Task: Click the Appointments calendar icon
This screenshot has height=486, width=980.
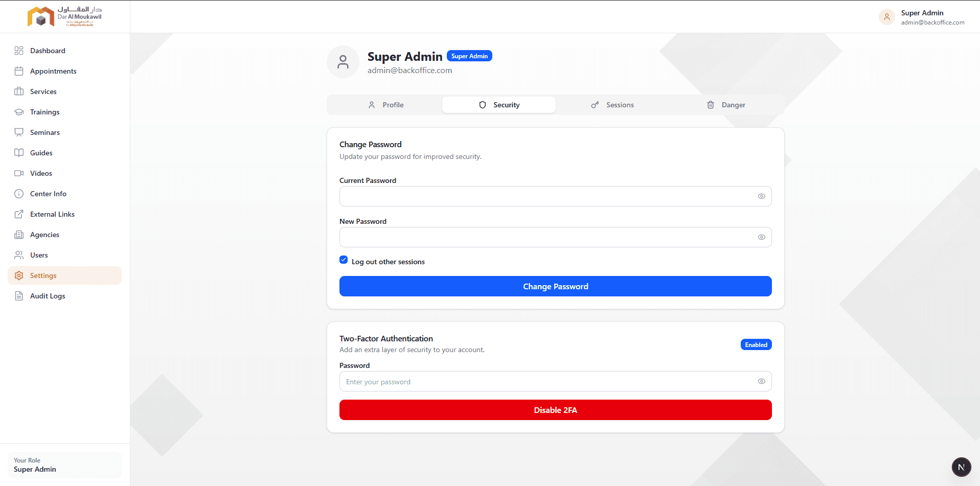Action: coord(19,71)
